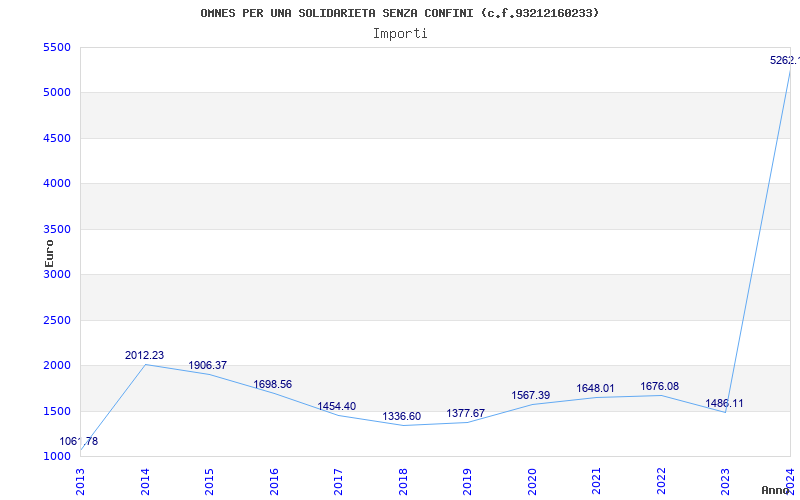Screen dimensions: 800x500
Task: Click the 'Euro' y-axis label
Action: tap(49, 253)
